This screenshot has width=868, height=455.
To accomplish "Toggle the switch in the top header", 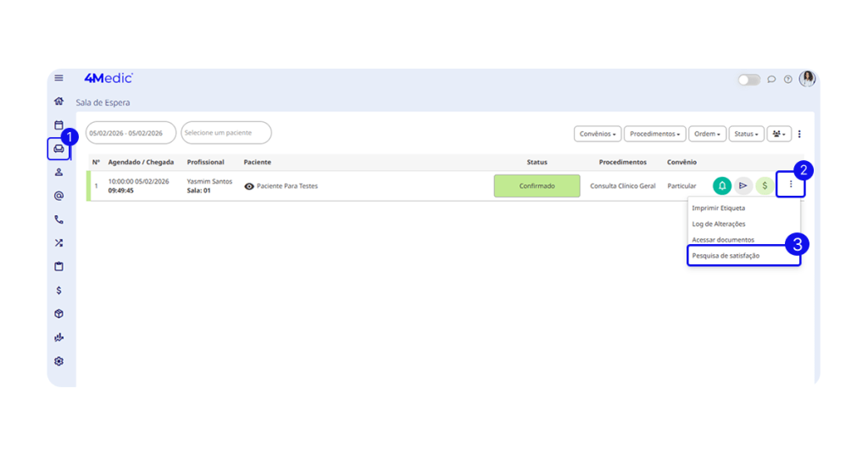I will point(748,80).
